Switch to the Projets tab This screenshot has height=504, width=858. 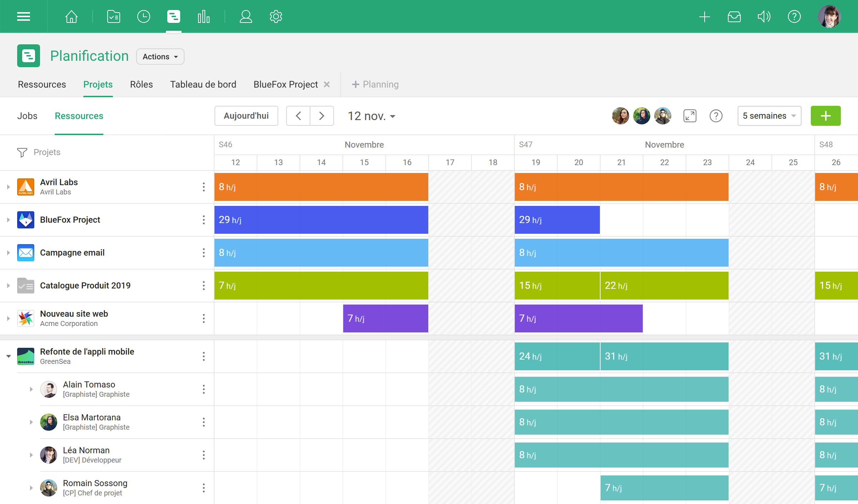coord(98,84)
